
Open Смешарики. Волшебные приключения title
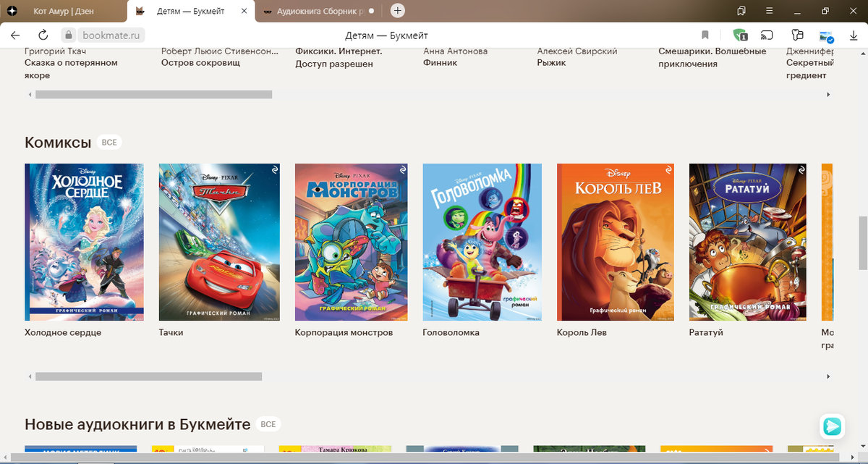(x=712, y=58)
